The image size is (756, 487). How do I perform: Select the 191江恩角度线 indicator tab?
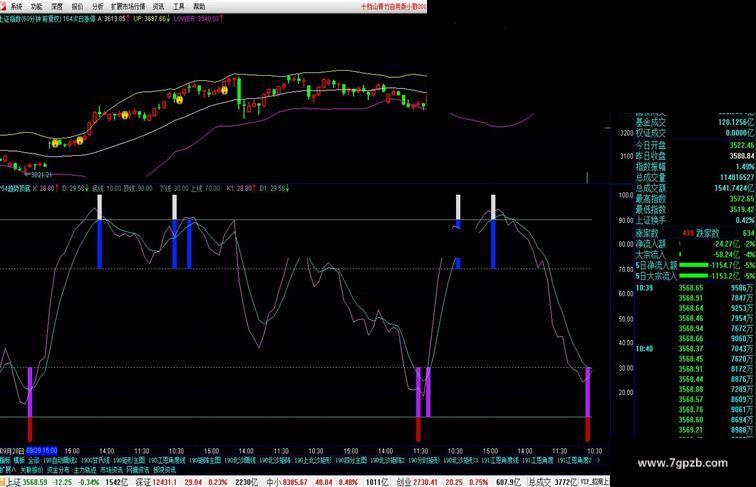tap(500, 460)
